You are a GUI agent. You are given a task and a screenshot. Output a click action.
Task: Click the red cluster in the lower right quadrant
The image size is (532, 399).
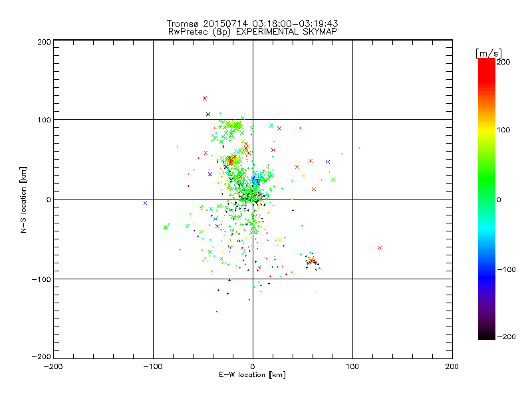click(x=311, y=261)
